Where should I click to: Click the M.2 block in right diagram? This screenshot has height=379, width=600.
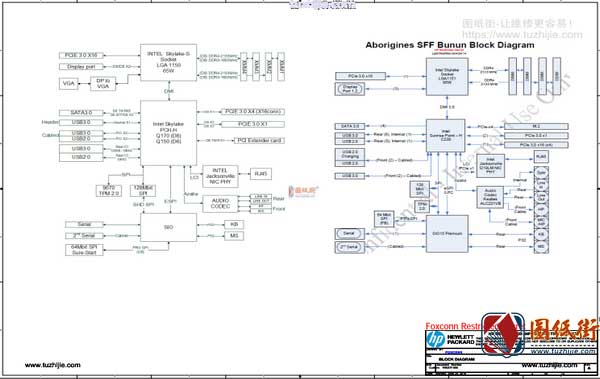536,126
